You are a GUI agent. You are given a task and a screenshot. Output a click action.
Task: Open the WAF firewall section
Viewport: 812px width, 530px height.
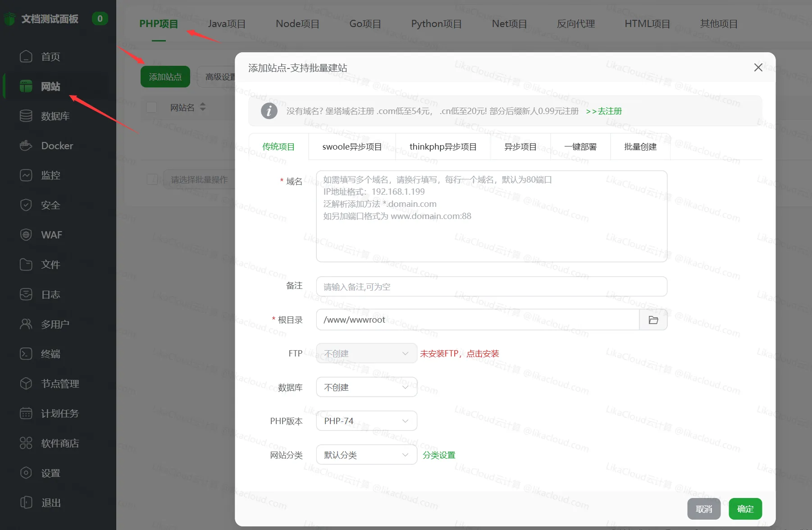click(x=52, y=235)
